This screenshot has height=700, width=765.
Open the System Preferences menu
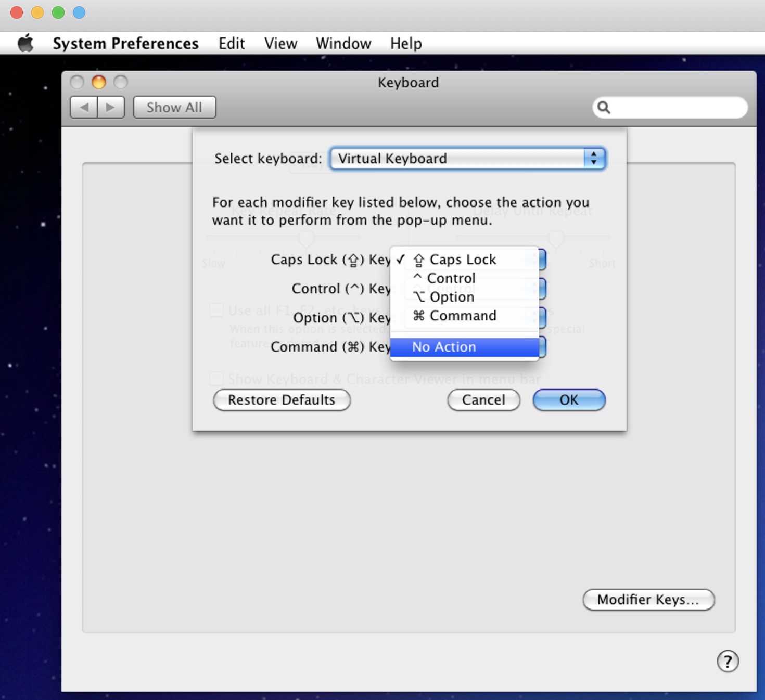125,44
